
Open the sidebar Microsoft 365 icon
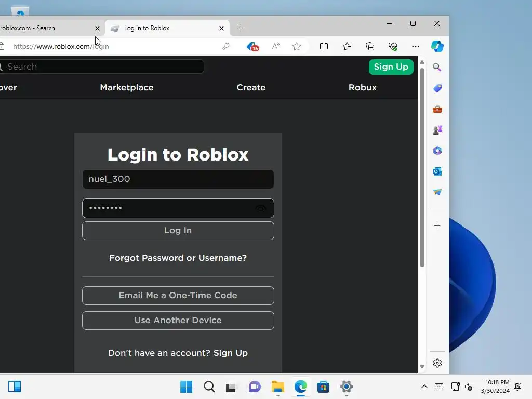(x=437, y=151)
